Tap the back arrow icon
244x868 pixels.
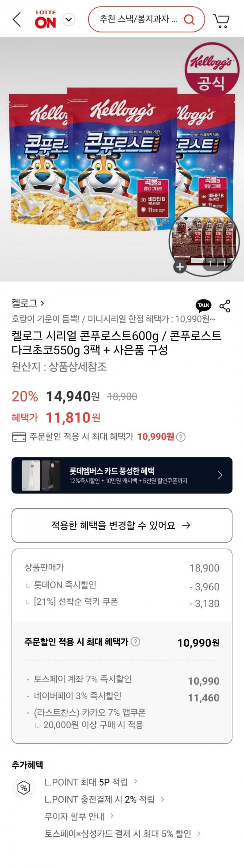click(17, 20)
